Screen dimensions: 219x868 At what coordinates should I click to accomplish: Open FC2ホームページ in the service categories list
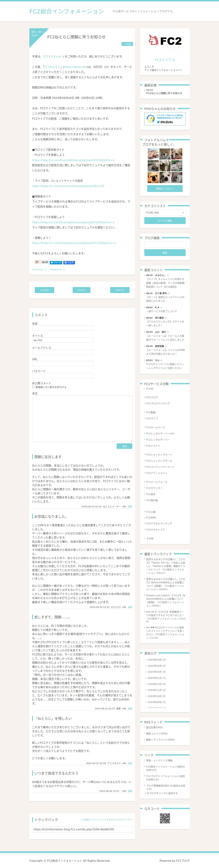click(x=155, y=427)
